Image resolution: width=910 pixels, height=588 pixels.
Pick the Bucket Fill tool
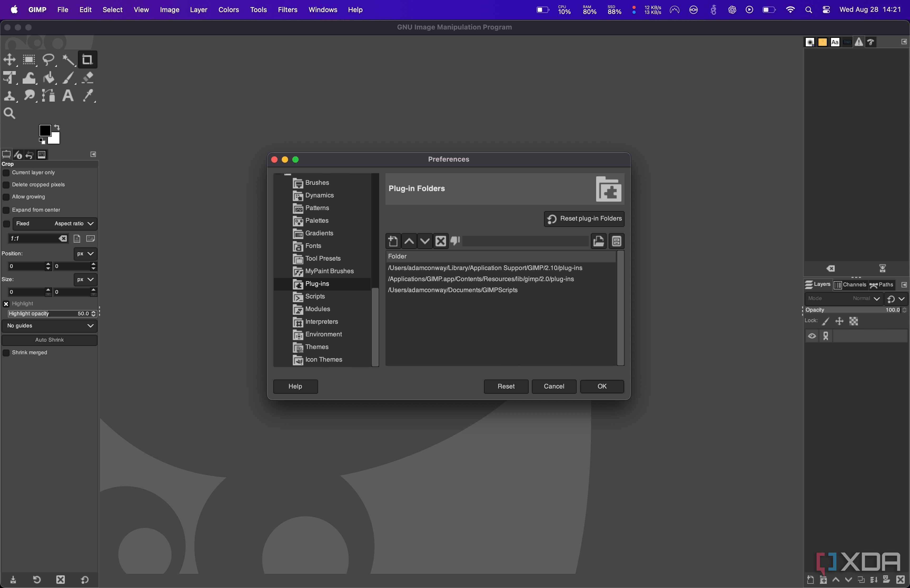pyautogui.click(x=49, y=78)
